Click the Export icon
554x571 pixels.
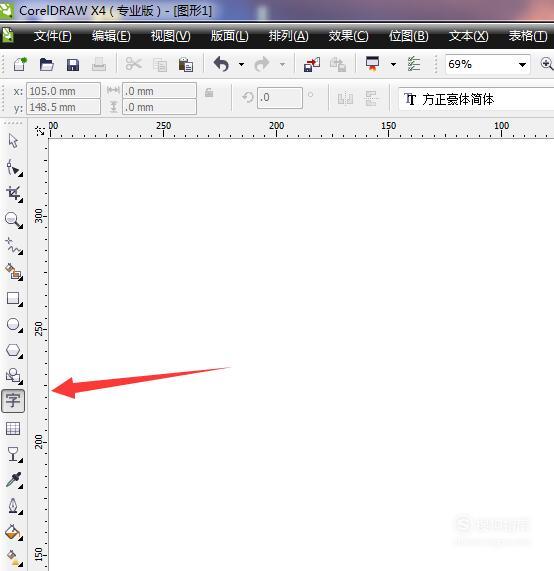(338, 64)
